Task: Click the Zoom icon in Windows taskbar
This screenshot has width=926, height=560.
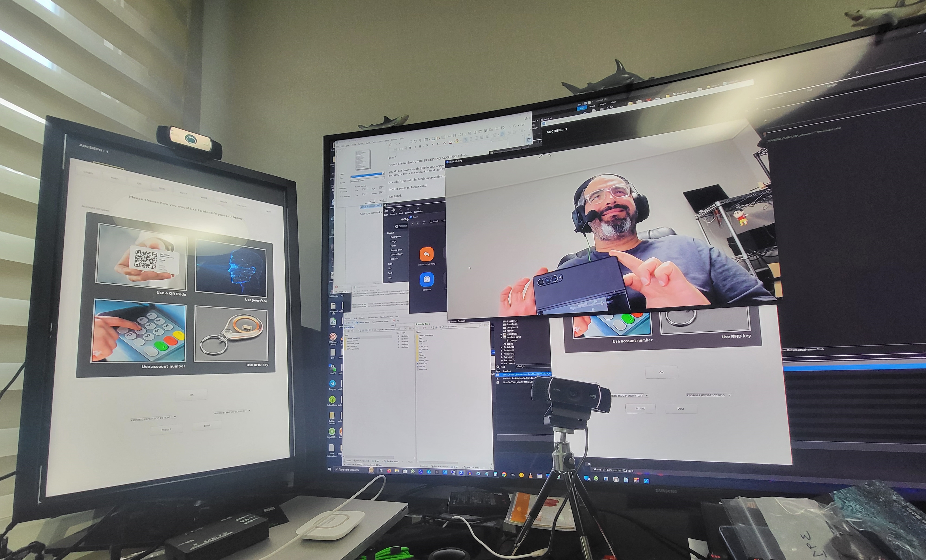Action: [461, 473]
